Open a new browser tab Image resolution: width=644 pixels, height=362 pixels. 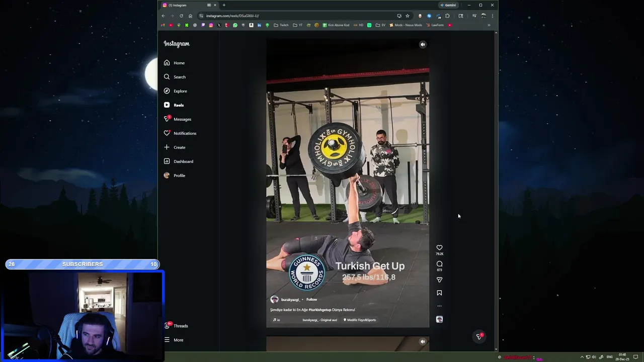point(224,5)
